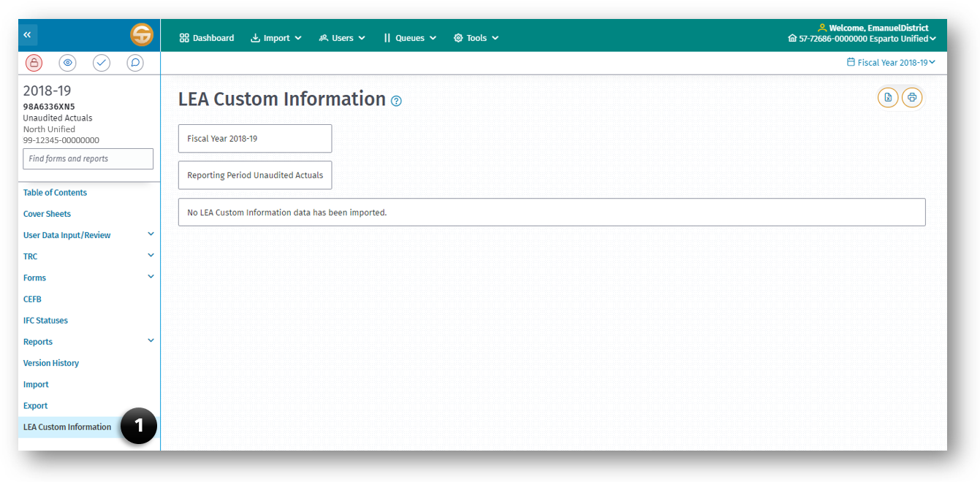Click the checkmark validation icon
This screenshot has width=980, height=482.
[x=101, y=63]
